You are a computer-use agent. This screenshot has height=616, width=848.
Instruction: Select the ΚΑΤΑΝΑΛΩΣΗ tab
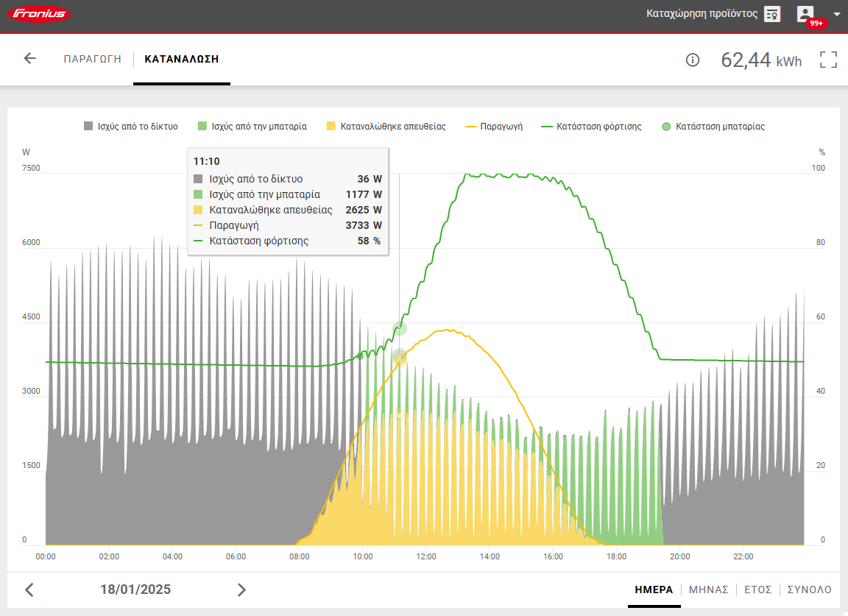click(x=181, y=59)
